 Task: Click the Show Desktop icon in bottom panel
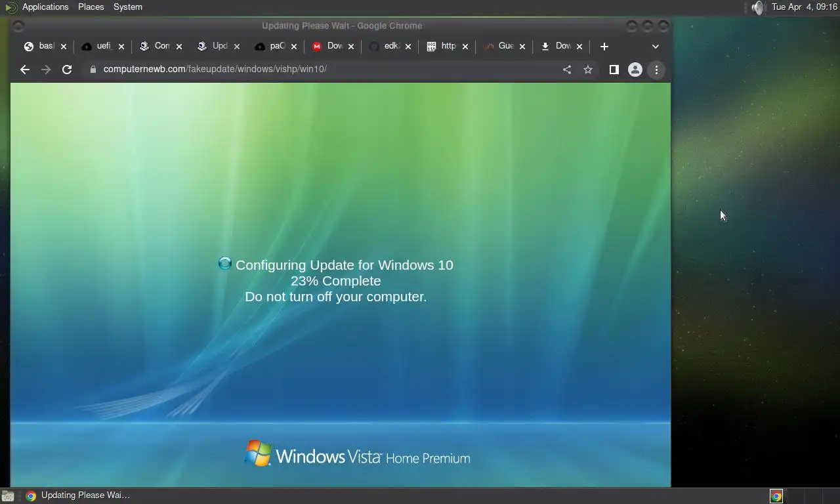click(8, 496)
